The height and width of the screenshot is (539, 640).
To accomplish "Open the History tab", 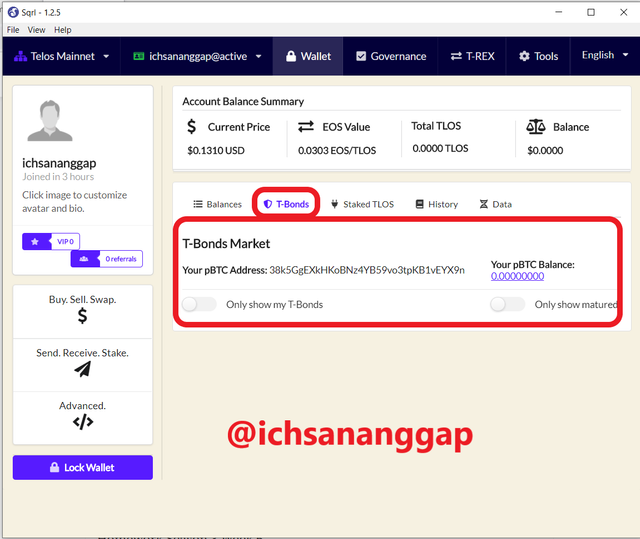I will point(436,204).
